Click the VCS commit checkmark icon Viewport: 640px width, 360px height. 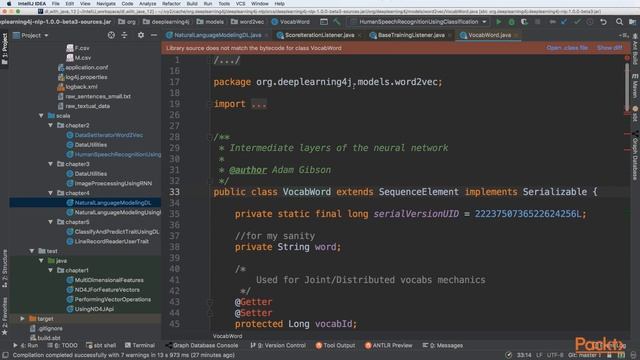click(577, 22)
